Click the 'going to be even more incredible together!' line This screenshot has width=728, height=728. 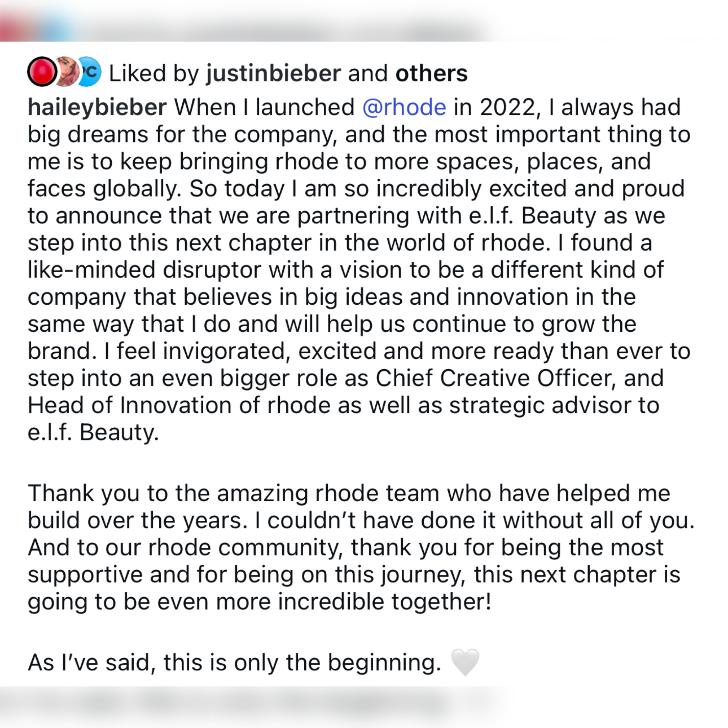tap(259, 601)
